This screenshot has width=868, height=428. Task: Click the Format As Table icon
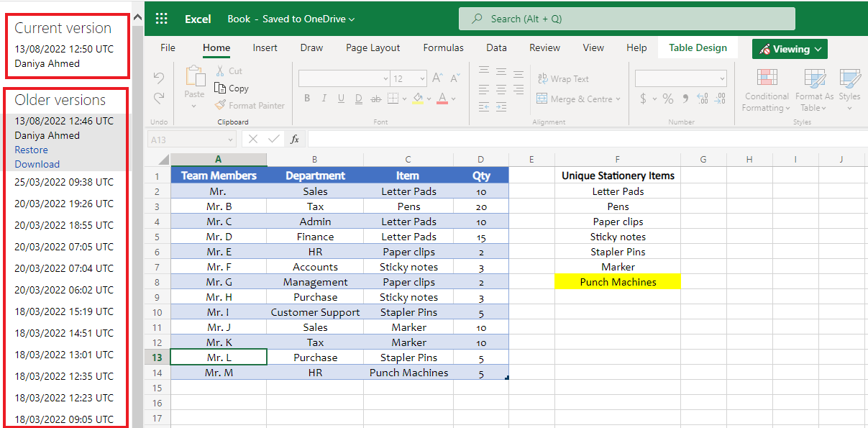tap(813, 91)
